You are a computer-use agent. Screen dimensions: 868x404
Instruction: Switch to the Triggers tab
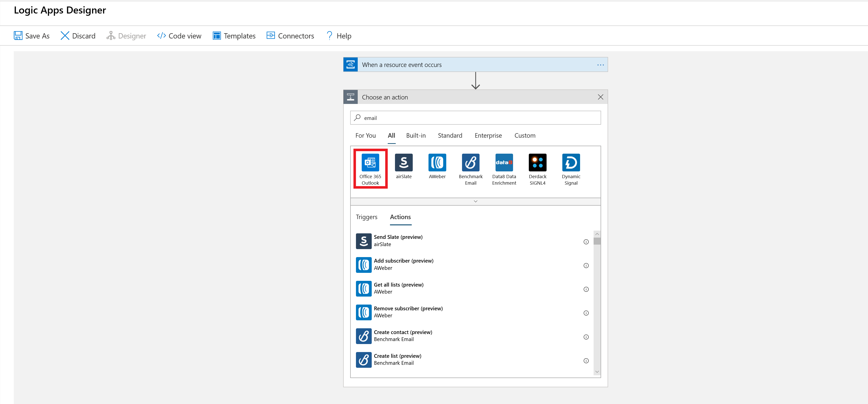coord(365,217)
